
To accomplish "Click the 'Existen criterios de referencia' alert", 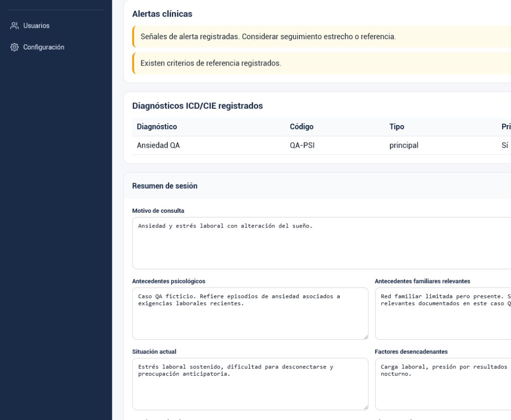I will pyautogui.click(x=322, y=63).
